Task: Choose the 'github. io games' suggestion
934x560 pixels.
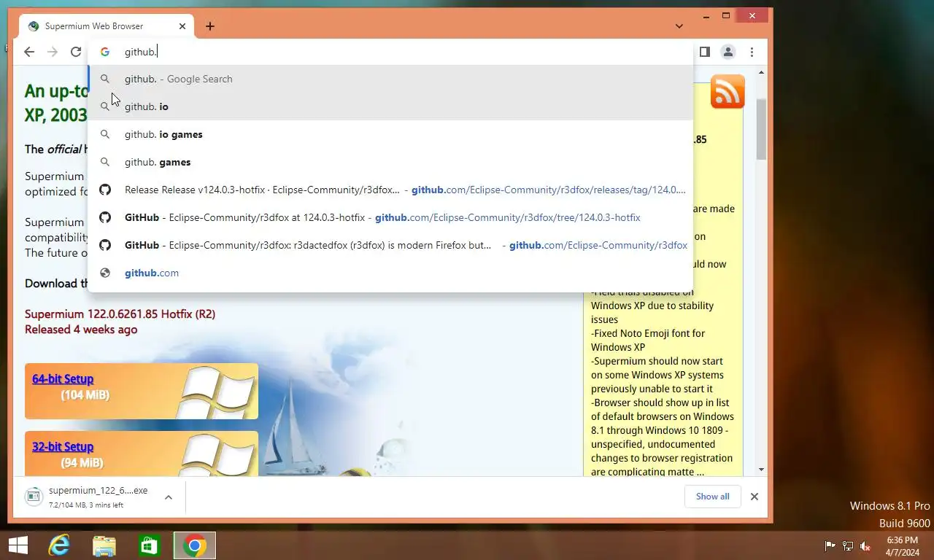Action: click(390, 134)
